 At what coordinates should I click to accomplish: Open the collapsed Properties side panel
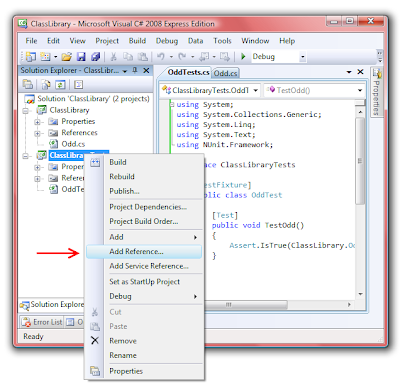coord(377,92)
